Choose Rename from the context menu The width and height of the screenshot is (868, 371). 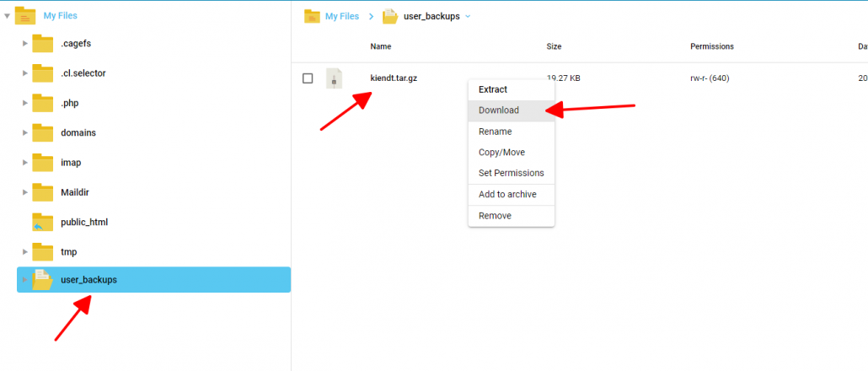(x=512, y=132)
